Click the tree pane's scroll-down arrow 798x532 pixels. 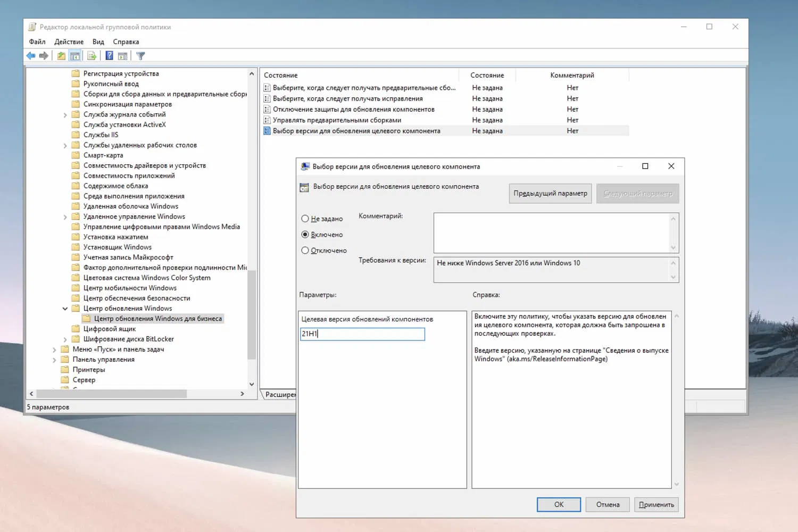coord(252,384)
